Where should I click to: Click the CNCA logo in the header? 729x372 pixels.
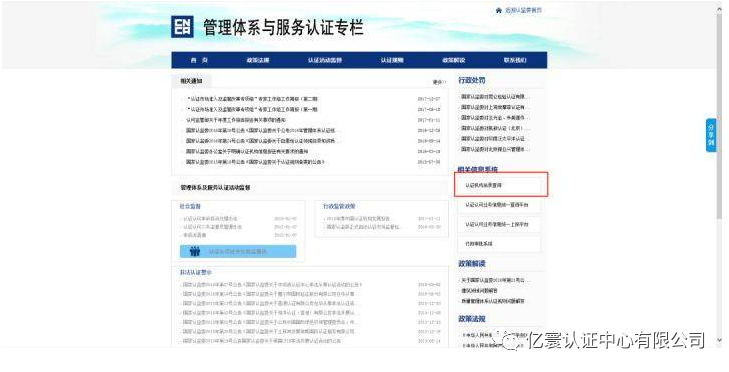pyautogui.click(x=182, y=27)
